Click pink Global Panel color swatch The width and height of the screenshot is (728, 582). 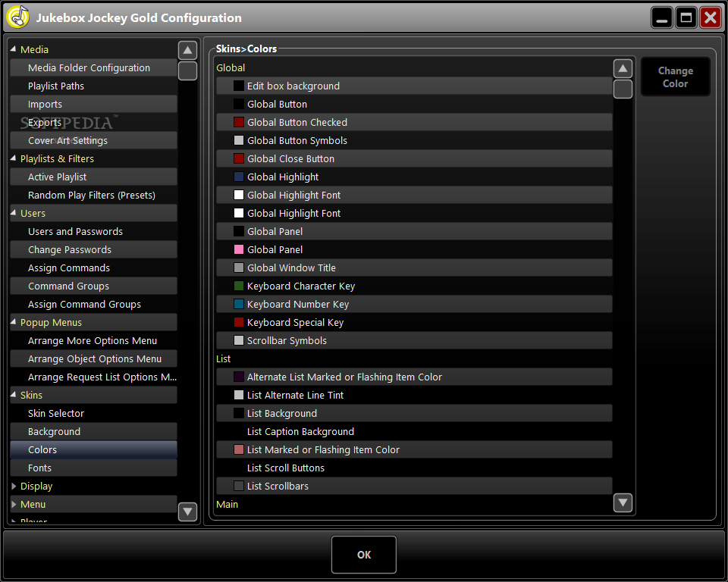point(238,249)
